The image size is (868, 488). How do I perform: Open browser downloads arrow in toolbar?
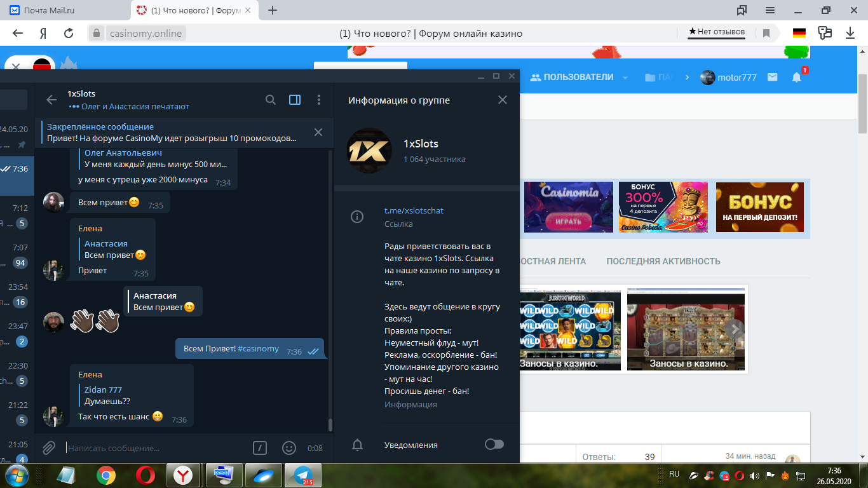click(850, 33)
